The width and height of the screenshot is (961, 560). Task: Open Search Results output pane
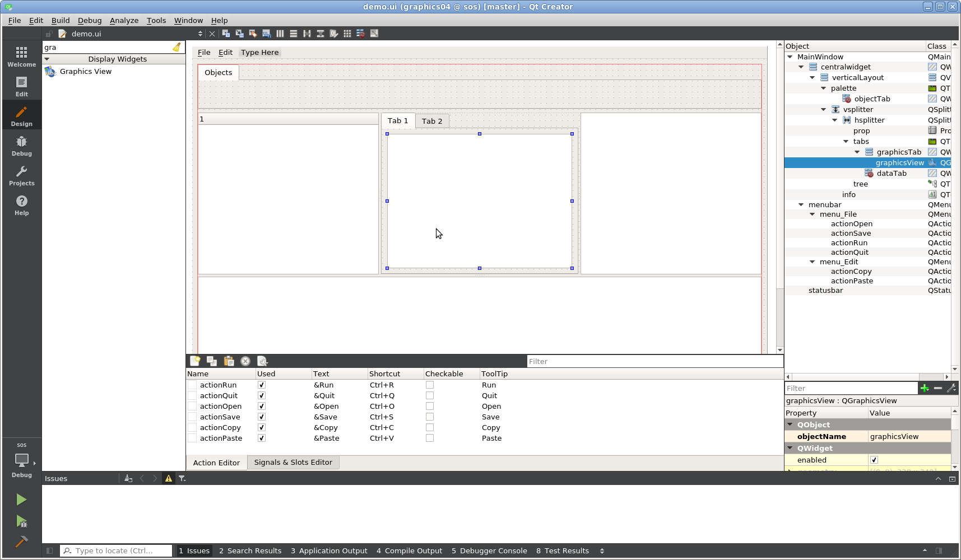coord(250,550)
